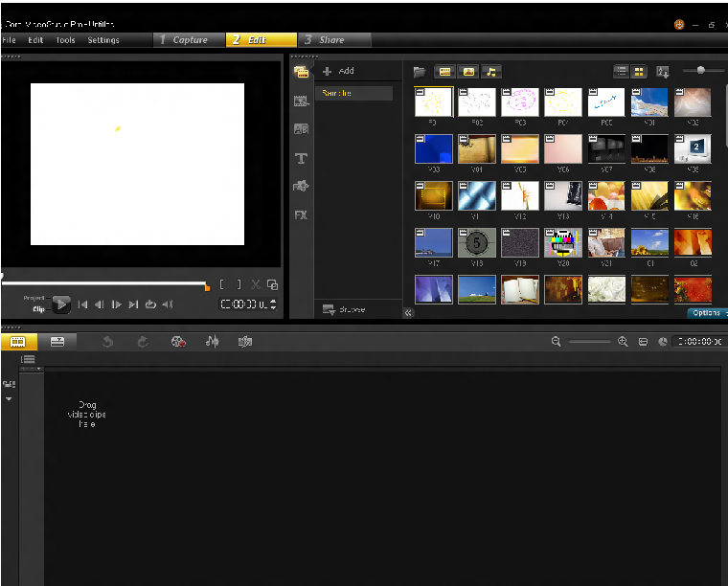Screen dimensions: 728x586
Task: Open the system volume control
Action: [x=168, y=304]
